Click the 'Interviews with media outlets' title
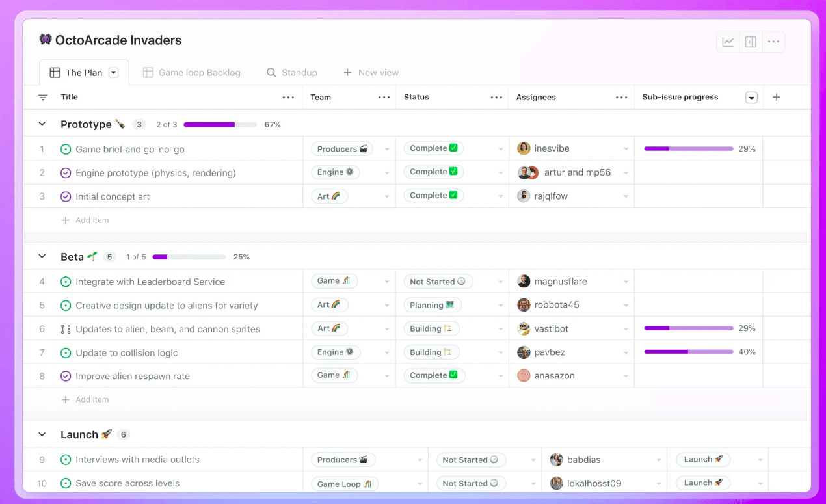 [137, 460]
